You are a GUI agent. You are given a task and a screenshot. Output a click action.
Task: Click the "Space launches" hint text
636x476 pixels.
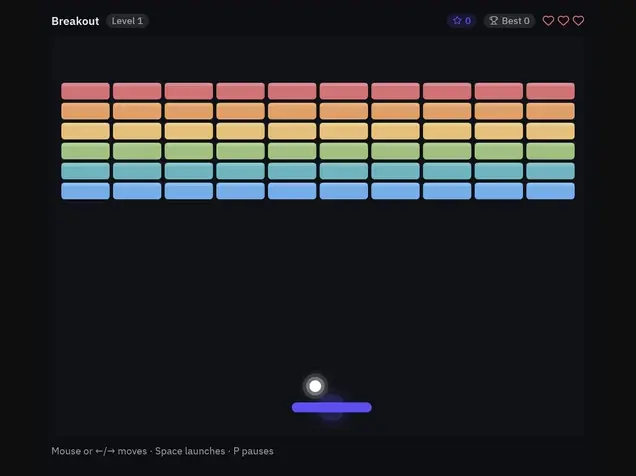click(x=190, y=451)
